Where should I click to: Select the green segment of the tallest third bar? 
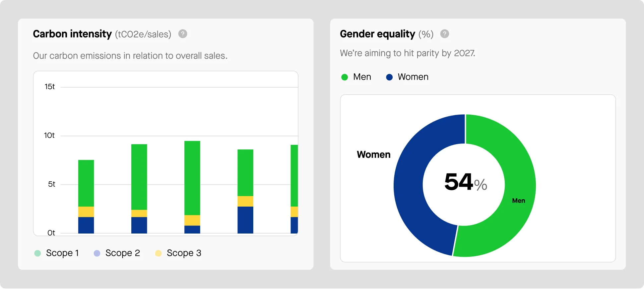192,178
